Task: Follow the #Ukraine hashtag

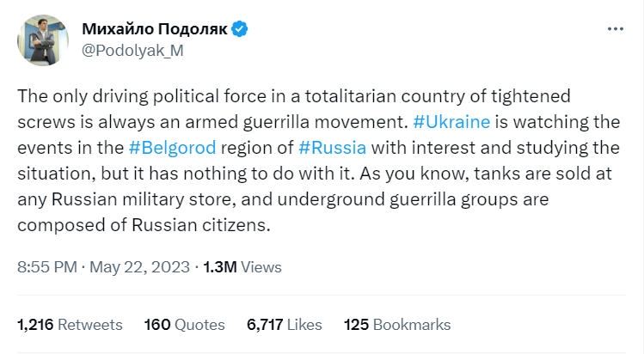Action: (451, 122)
